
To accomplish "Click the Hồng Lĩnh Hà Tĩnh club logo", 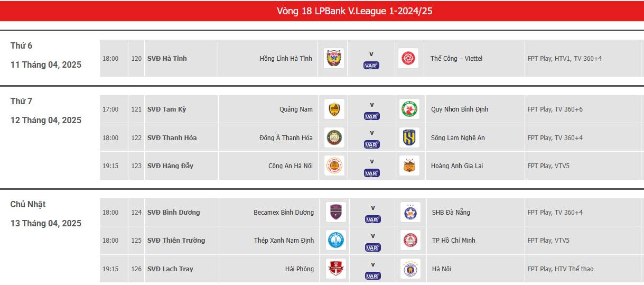I will [x=333, y=58].
